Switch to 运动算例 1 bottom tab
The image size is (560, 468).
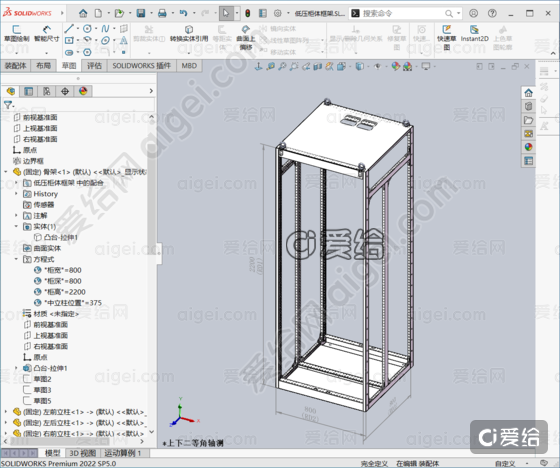tap(122, 453)
